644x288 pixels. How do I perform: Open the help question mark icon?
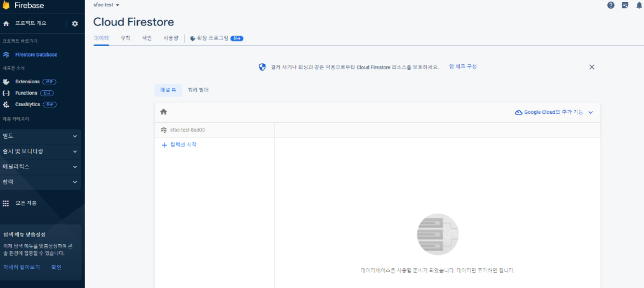point(611,5)
